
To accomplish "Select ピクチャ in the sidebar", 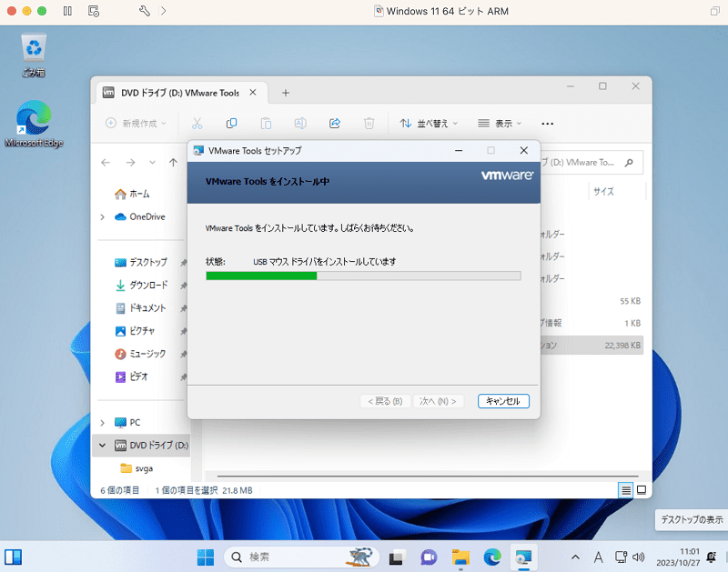I will pyautogui.click(x=135, y=331).
